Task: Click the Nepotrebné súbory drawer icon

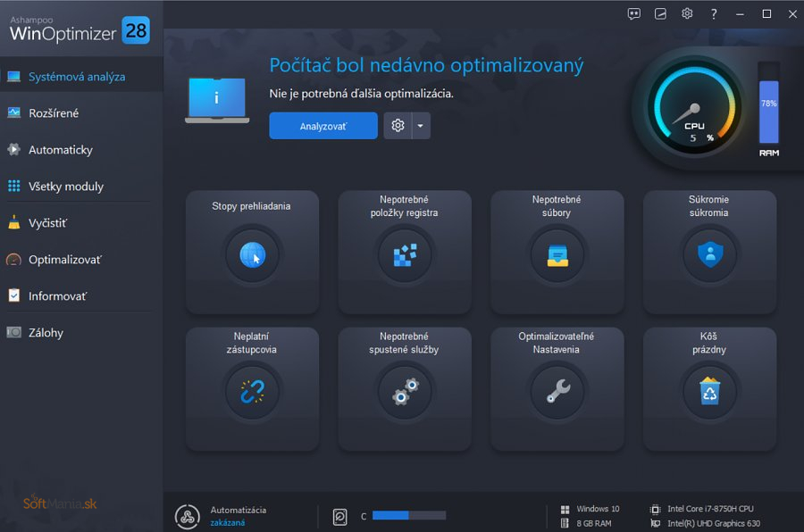Action: click(x=557, y=255)
